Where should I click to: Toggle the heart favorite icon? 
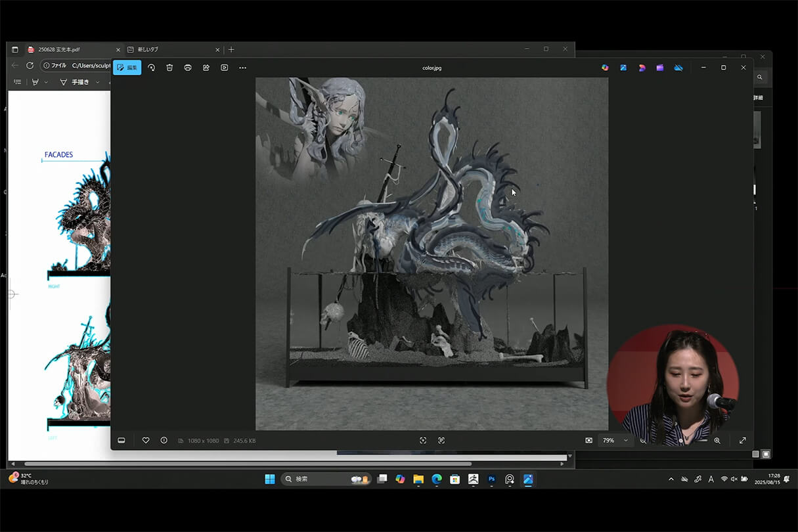[x=146, y=440]
